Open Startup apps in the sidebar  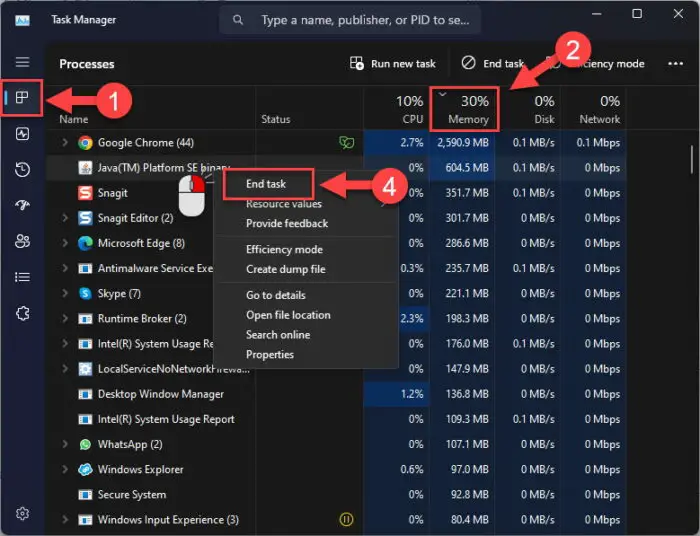[x=22, y=205]
